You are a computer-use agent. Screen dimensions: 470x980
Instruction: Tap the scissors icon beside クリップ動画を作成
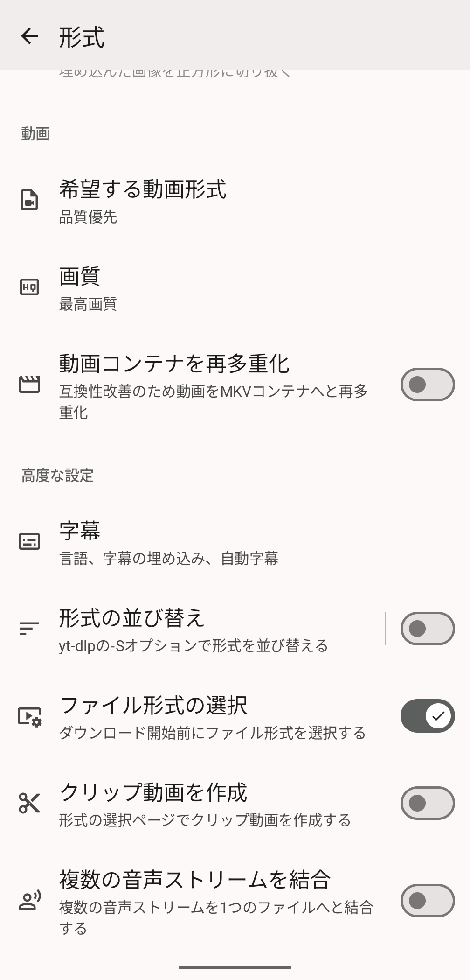pos(29,803)
